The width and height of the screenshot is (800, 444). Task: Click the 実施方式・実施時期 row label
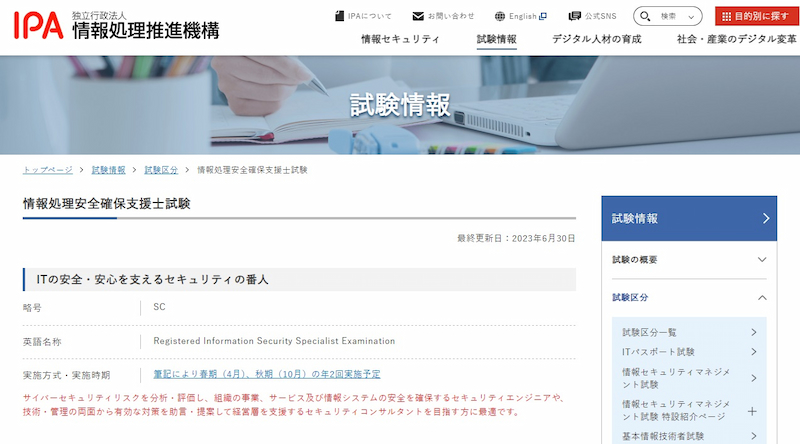pyautogui.click(x=66, y=375)
